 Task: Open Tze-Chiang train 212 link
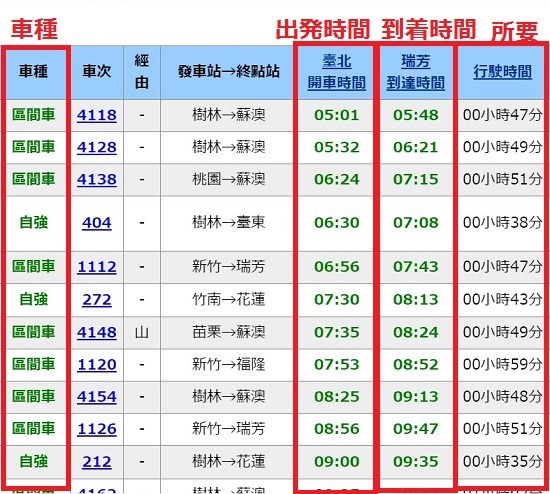(x=97, y=462)
